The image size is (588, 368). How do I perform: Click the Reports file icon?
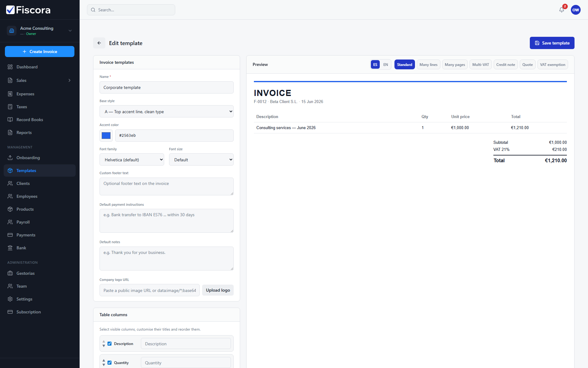click(x=10, y=132)
